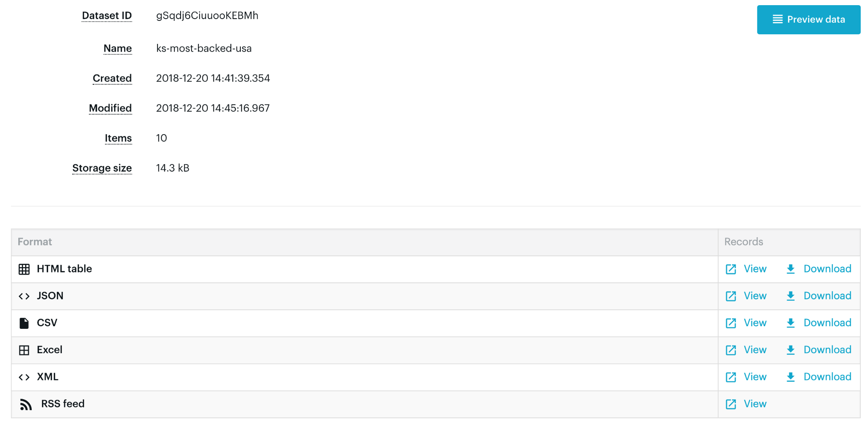Click the open-external icon in HTML table row
Image resolution: width=868 pixels, height=424 pixels.
click(731, 269)
